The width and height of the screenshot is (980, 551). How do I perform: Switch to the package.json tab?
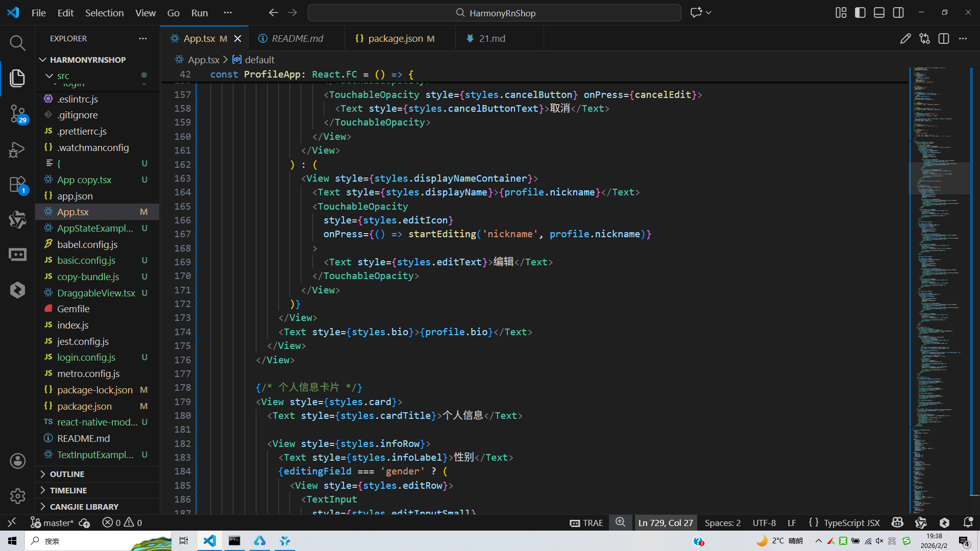tap(395, 39)
